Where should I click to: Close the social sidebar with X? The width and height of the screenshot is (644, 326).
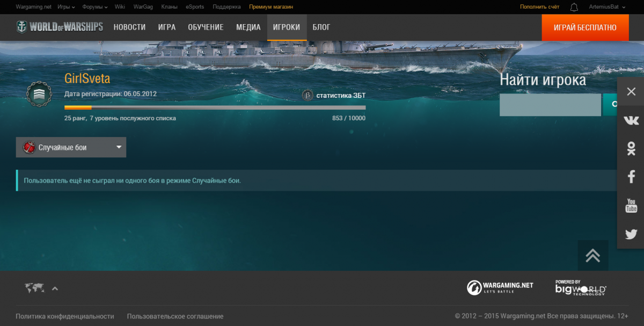(x=631, y=92)
